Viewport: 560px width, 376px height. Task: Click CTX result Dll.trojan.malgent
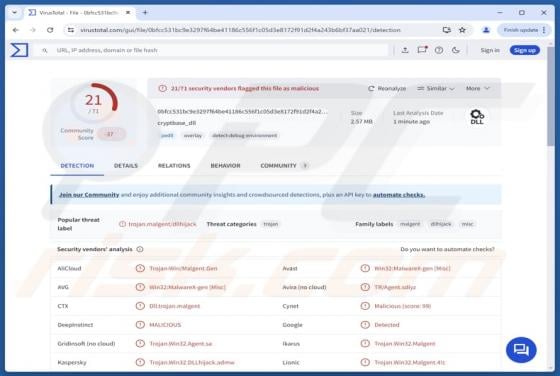pos(175,306)
